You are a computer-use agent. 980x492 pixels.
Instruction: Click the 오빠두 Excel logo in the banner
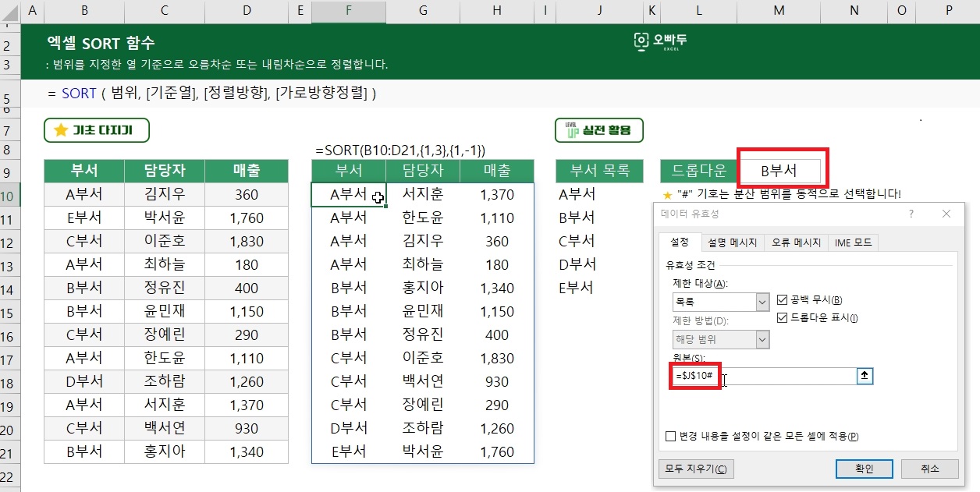[x=660, y=42]
